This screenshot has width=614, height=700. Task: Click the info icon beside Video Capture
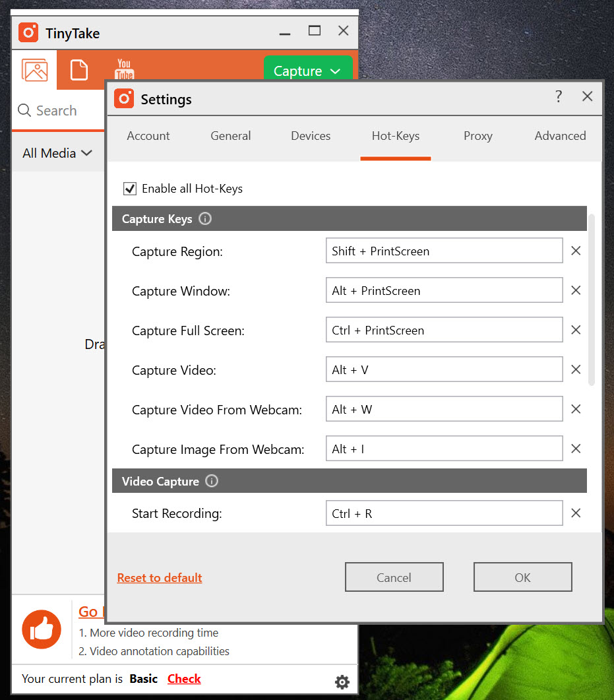coord(212,481)
